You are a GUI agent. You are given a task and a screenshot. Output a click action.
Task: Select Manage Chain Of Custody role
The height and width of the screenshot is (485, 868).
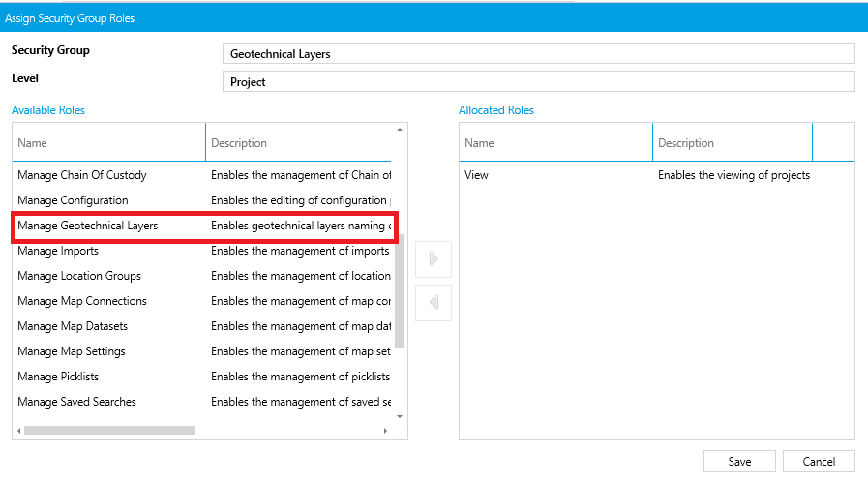tap(82, 175)
